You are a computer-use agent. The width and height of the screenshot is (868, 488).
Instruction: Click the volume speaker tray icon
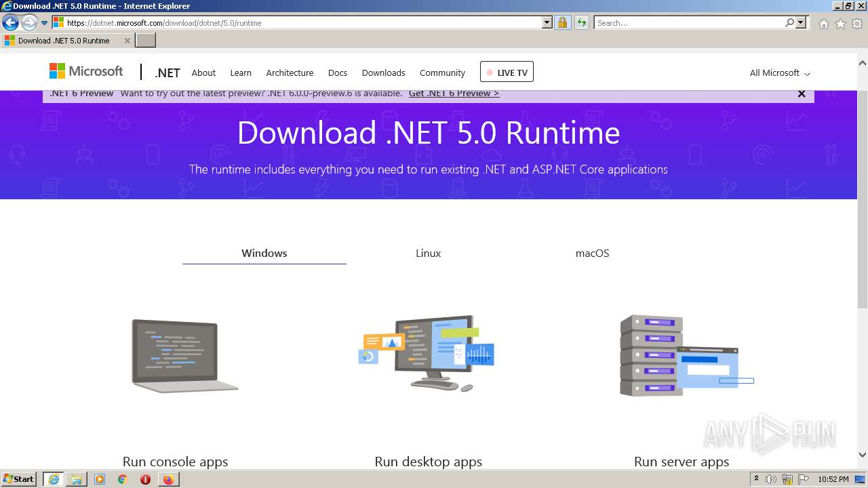point(771,479)
